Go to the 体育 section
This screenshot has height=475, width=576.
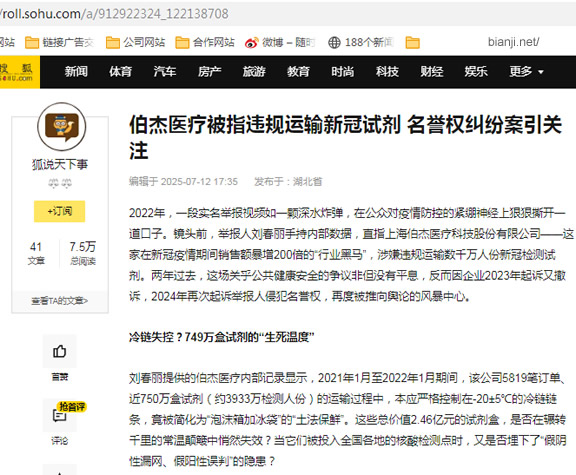pyautogui.click(x=120, y=72)
